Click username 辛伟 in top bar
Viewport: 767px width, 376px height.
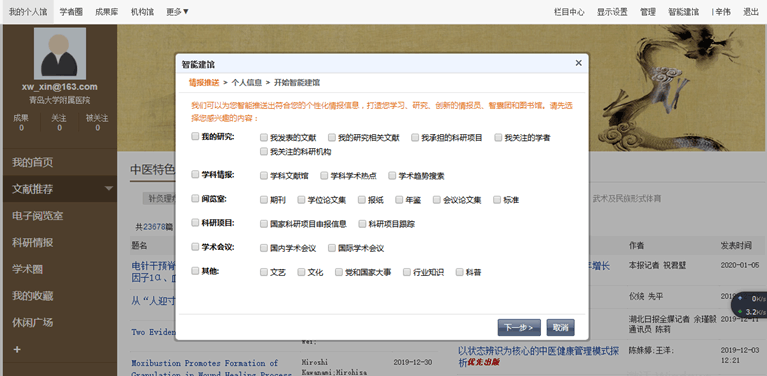pyautogui.click(x=723, y=12)
